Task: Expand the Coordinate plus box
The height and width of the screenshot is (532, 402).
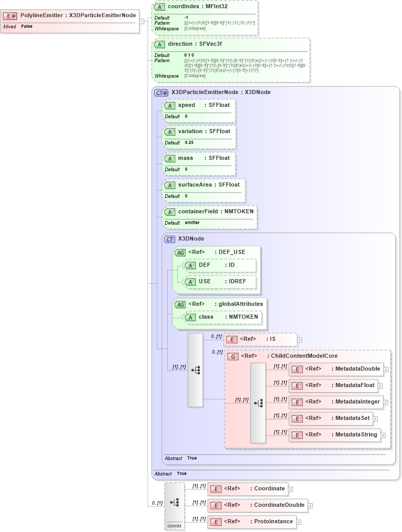Action: click(x=291, y=489)
